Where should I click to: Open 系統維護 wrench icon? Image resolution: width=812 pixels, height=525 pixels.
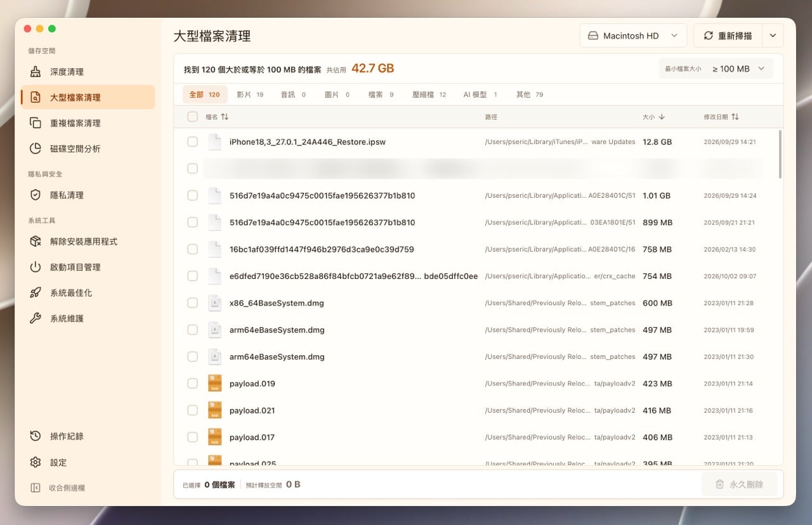click(36, 318)
